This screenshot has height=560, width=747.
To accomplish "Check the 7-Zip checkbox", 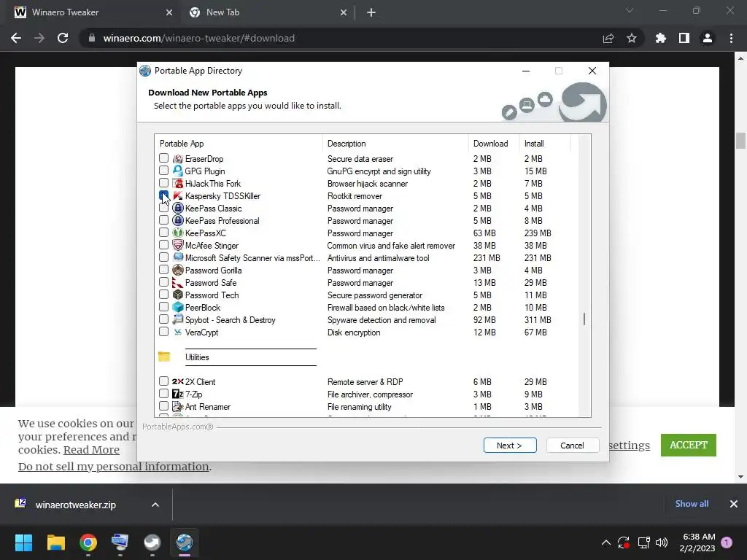I will 163,393.
